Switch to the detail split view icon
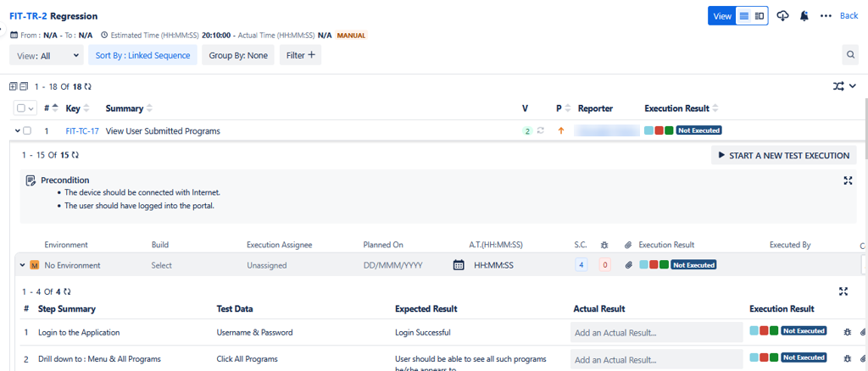This screenshot has height=371, width=868. click(759, 16)
